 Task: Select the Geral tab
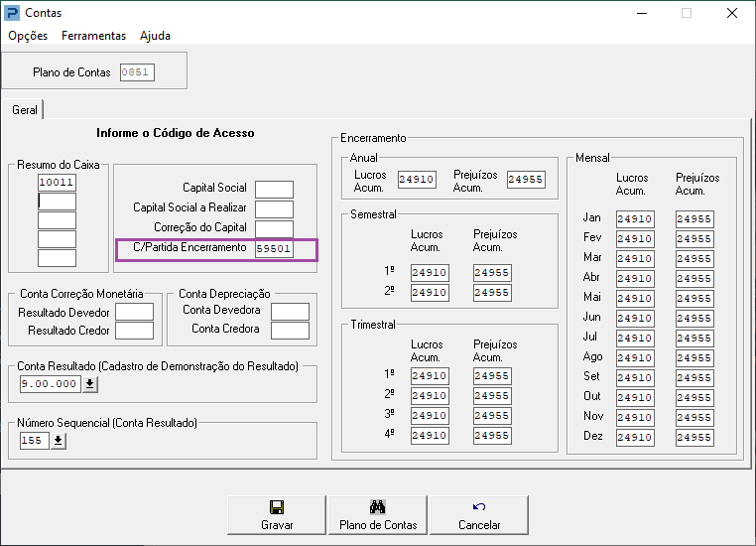coord(25,110)
